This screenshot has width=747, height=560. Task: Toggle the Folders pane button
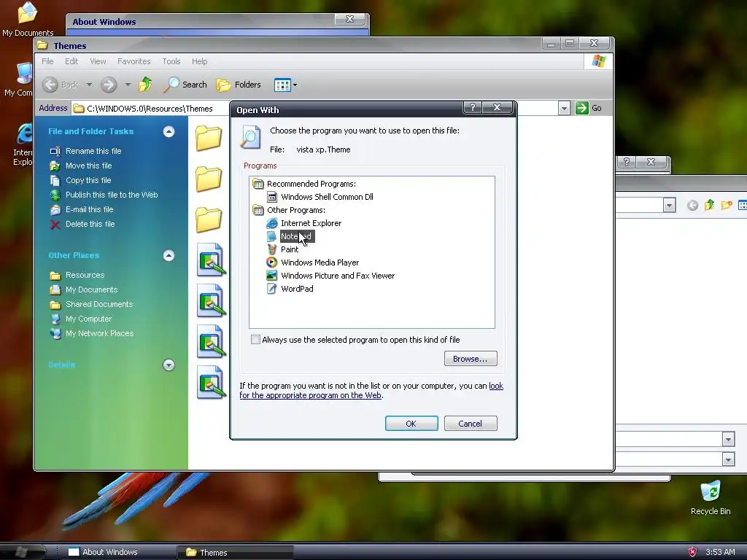[239, 85]
